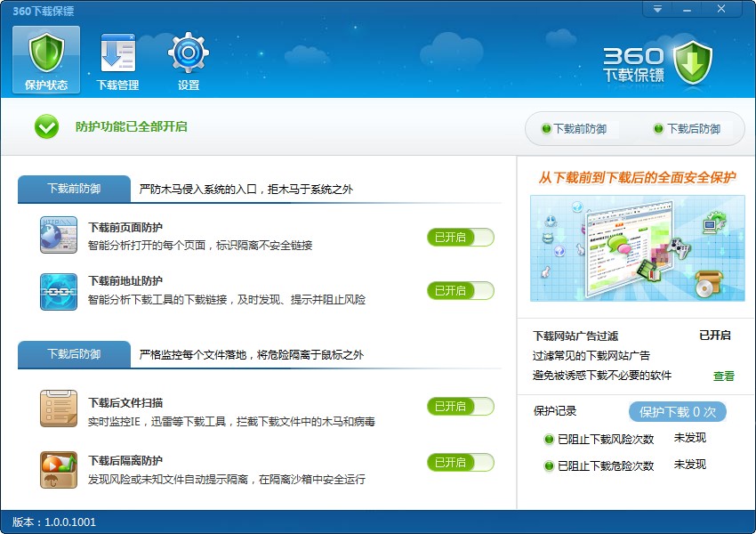Toggle 已开启 switch for 下载前页面防护

pyautogui.click(x=460, y=238)
